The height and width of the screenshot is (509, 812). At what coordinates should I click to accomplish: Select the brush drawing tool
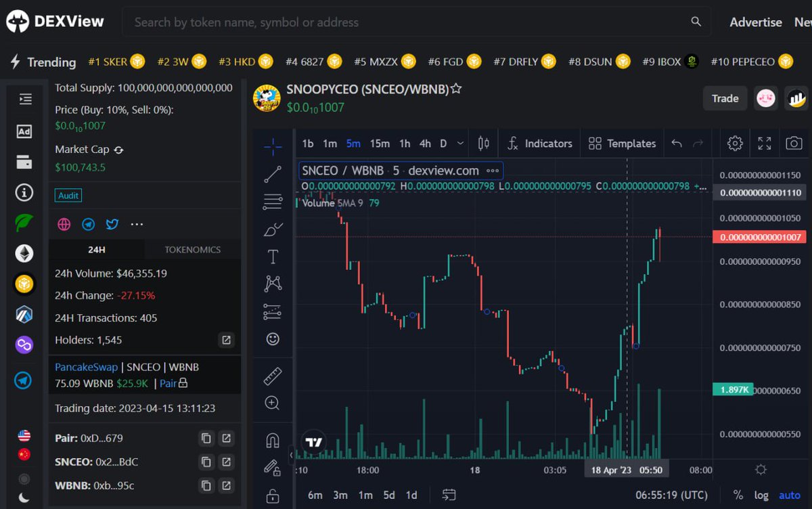[x=273, y=229]
